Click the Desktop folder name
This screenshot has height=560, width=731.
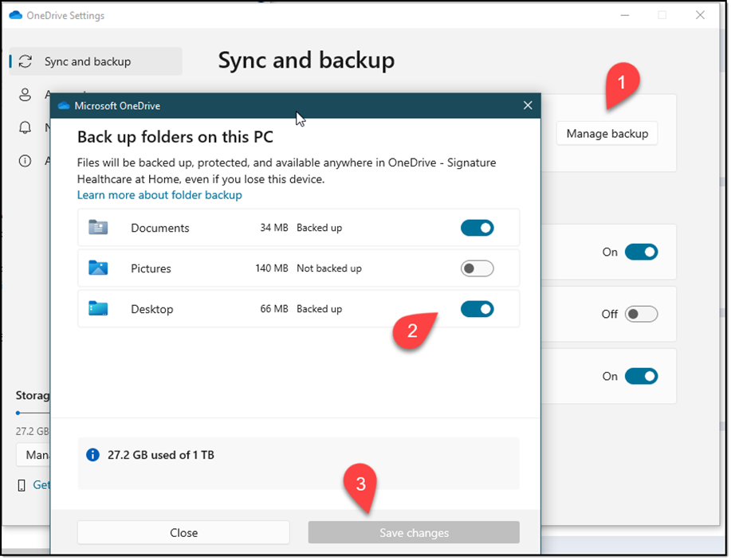pyautogui.click(x=152, y=309)
